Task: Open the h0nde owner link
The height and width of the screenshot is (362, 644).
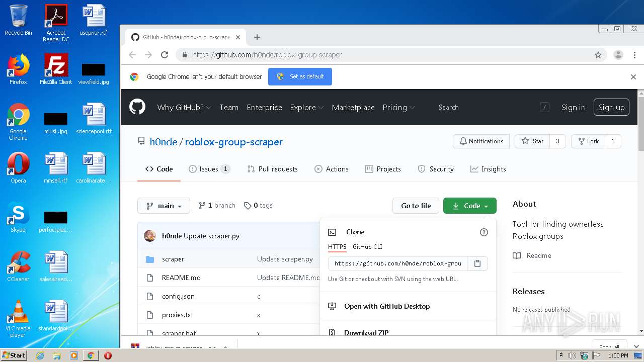Action: [164, 142]
